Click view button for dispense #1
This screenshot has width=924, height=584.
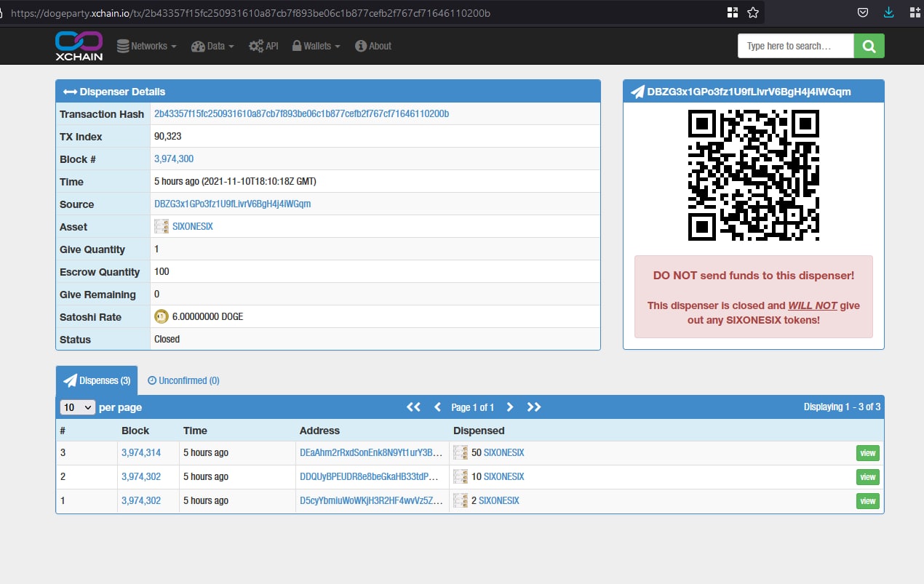[x=868, y=501]
